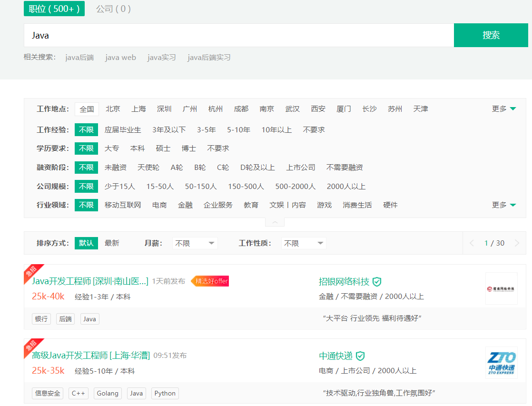Switch to the 职位 (500+) tab
Image resolution: width=532 pixels, height=406 pixels.
coord(54,9)
